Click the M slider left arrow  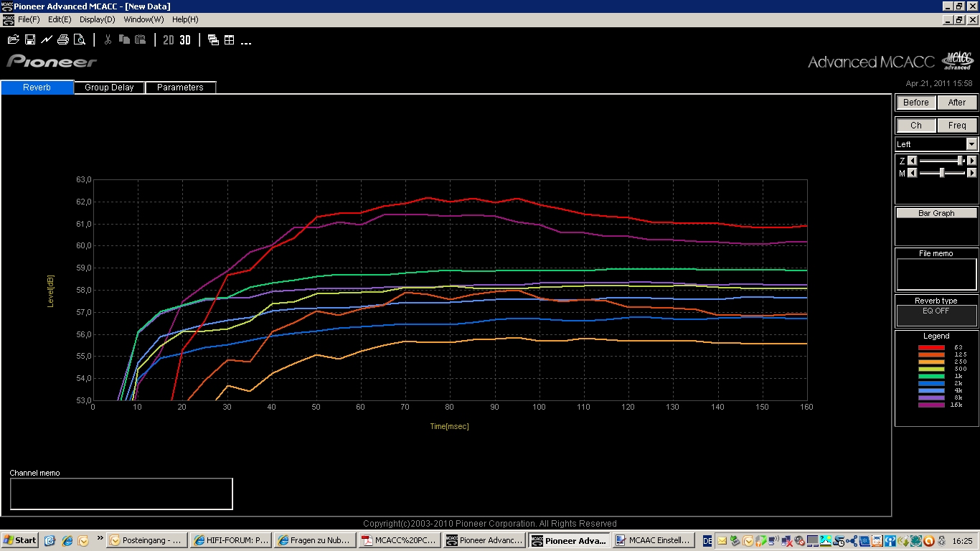click(913, 173)
